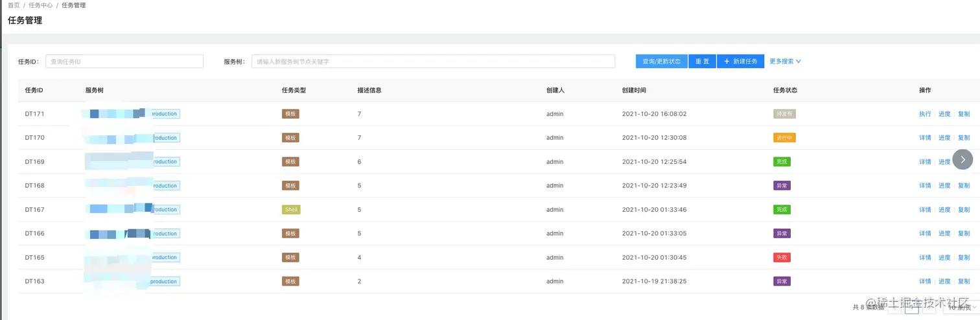This screenshot has height=320, width=980.
Task: Click the production tag in row DT163
Action: pyautogui.click(x=164, y=282)
